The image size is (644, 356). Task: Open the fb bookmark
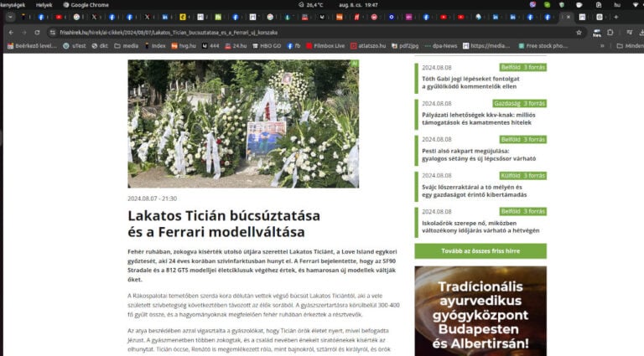pos(293,46)
